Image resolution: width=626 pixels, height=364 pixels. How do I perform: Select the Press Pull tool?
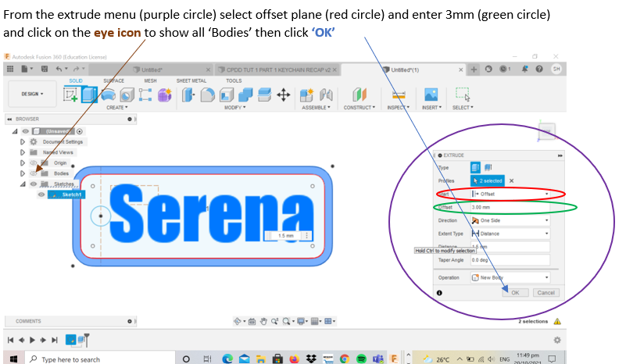188,95
